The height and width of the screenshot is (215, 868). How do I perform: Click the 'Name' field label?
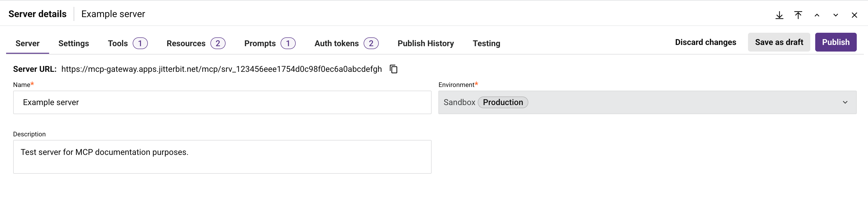(x=22, y=85)
